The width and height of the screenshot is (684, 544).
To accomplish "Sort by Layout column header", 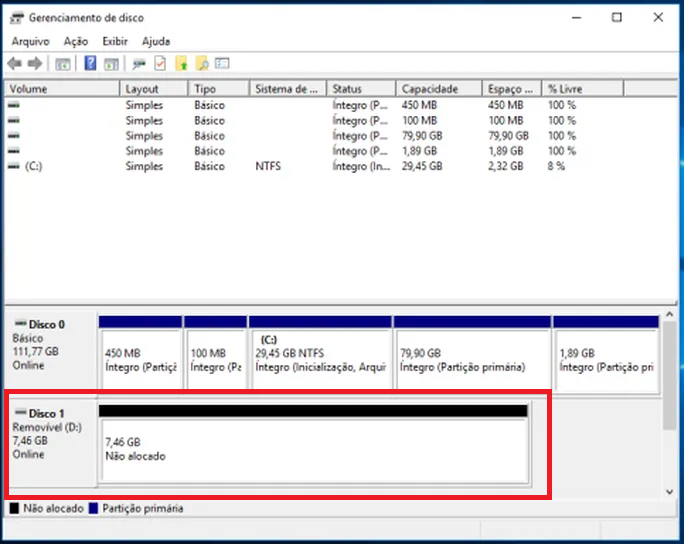I will [154, 89].
